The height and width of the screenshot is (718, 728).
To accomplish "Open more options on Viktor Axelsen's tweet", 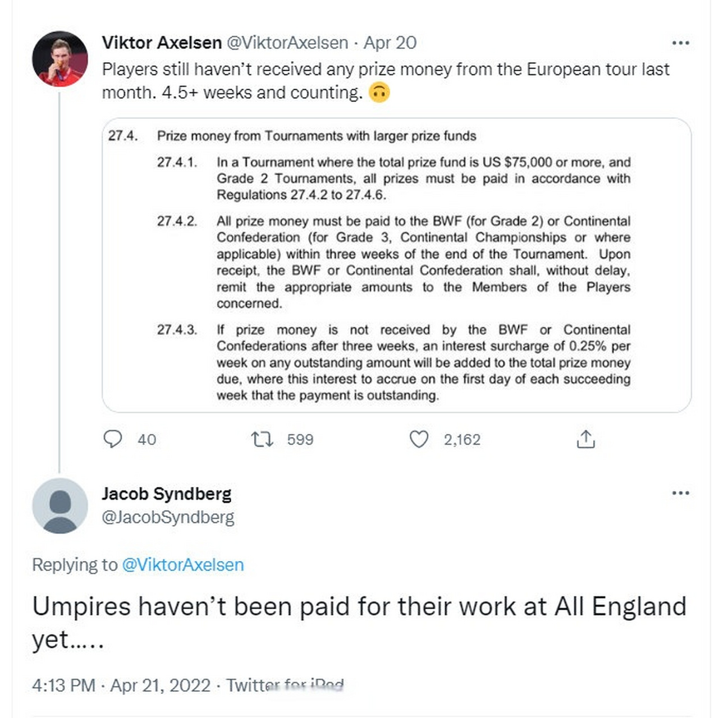I will 680,43.
